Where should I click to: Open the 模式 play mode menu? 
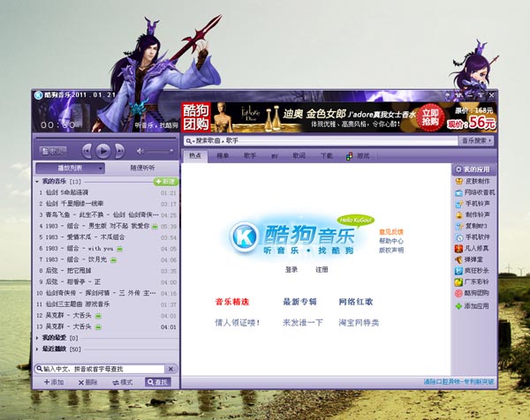[x=123, y=382]
